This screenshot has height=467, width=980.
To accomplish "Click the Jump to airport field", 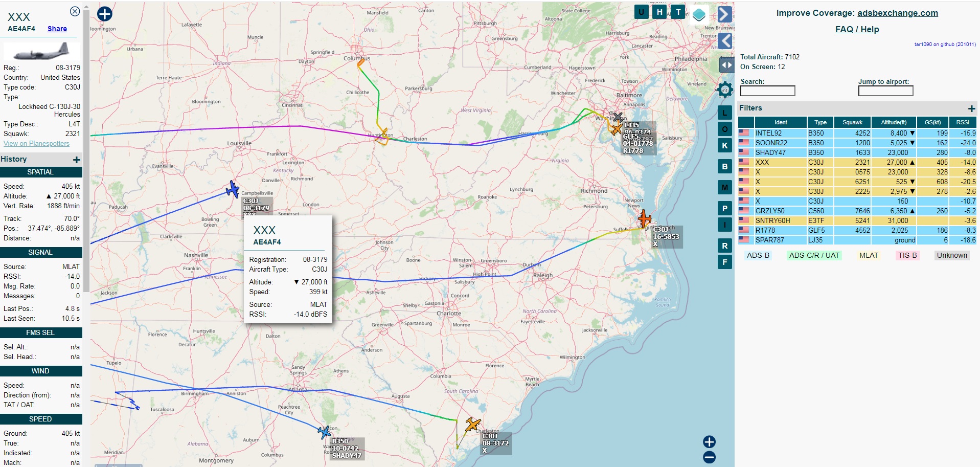I will click(885, 91).
